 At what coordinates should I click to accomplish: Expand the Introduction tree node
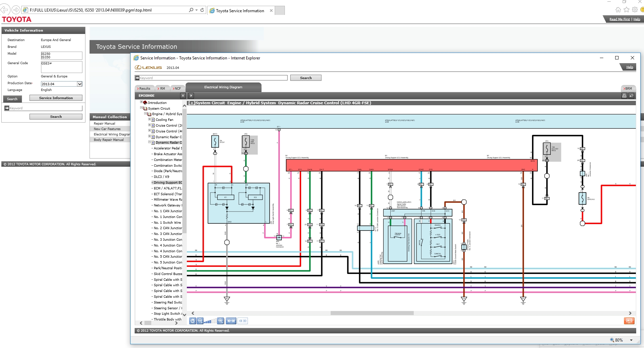pyautogui.click(x=141, y=102)
